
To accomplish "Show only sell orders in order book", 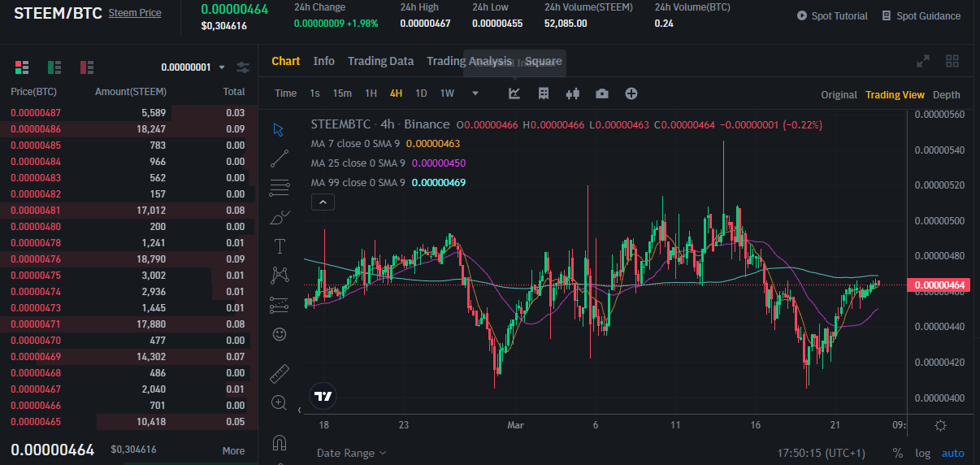I will [x=87, y=67].
